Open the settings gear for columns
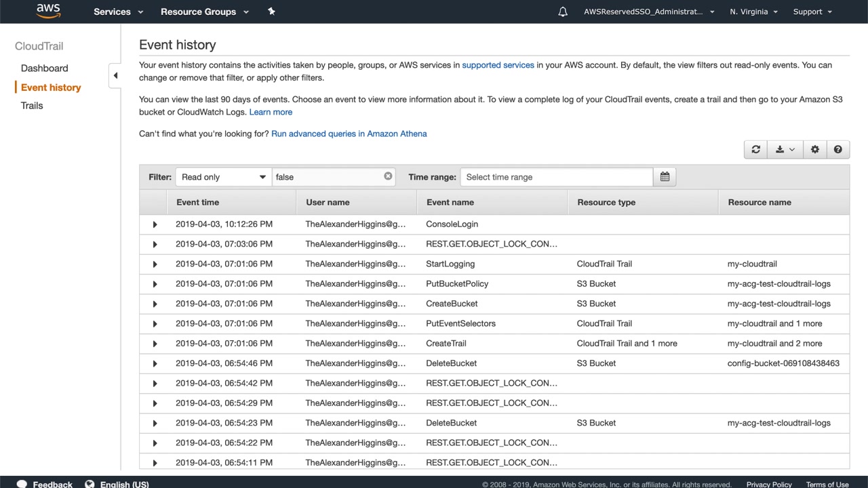Screen dimensions: 868x488 coord(815,150)
